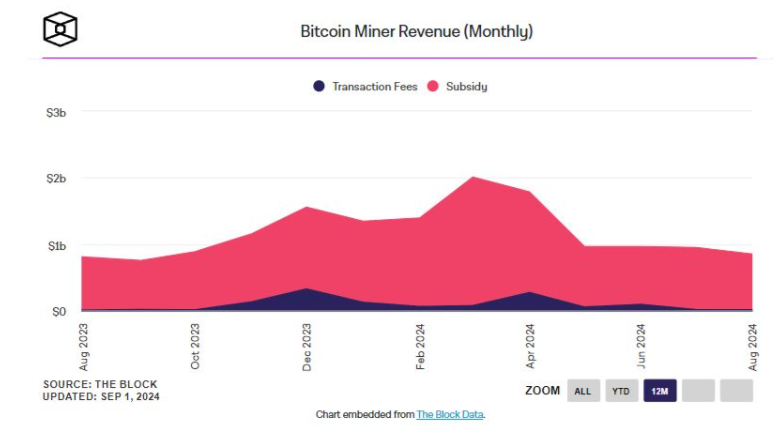Click the Transaction Fees legend dot
779x440 pixels.
pos(319,87)
